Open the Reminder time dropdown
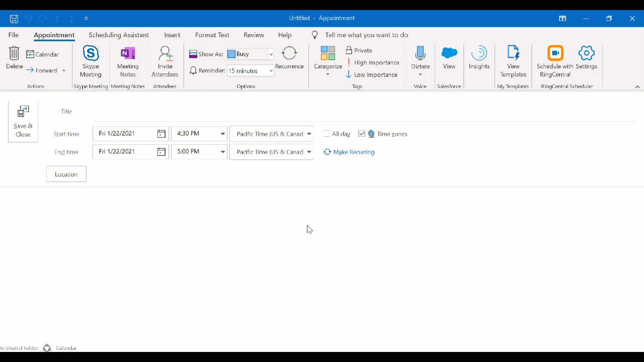Screen dimensions: 644x362 [271, 71]
